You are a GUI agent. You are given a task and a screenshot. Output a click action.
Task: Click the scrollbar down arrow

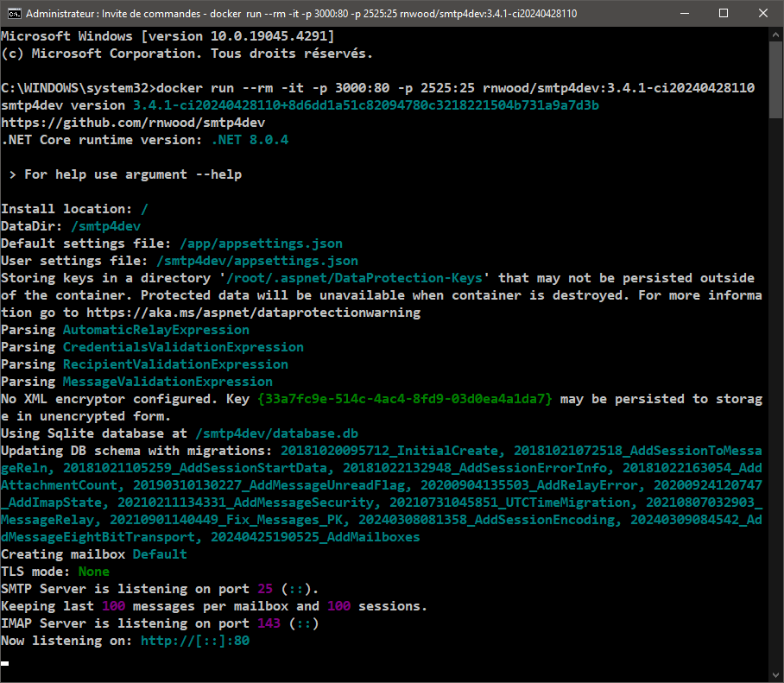775,674
